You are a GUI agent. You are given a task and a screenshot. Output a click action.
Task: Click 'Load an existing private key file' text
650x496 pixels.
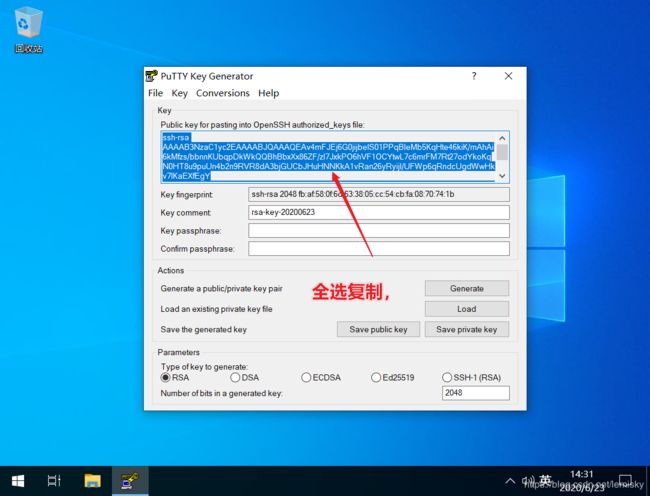click(216, 309)
